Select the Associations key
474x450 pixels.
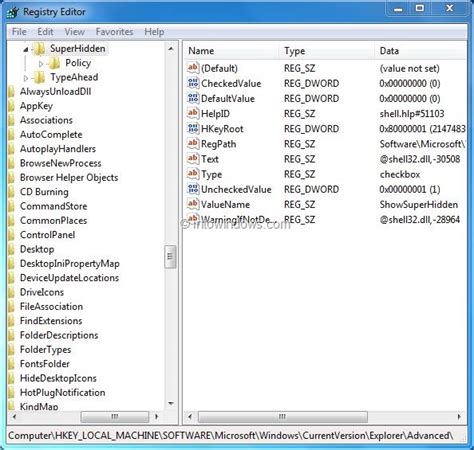(46, 120)
